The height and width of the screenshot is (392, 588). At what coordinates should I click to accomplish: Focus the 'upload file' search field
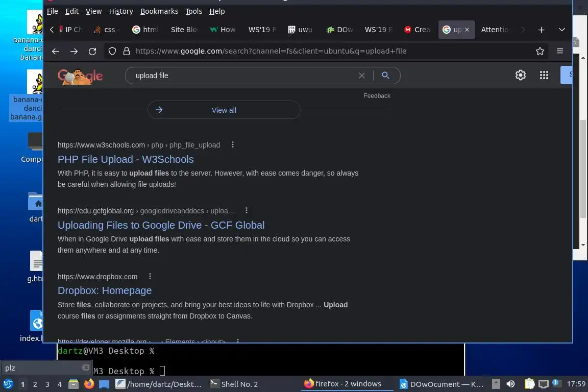point(244,76)
